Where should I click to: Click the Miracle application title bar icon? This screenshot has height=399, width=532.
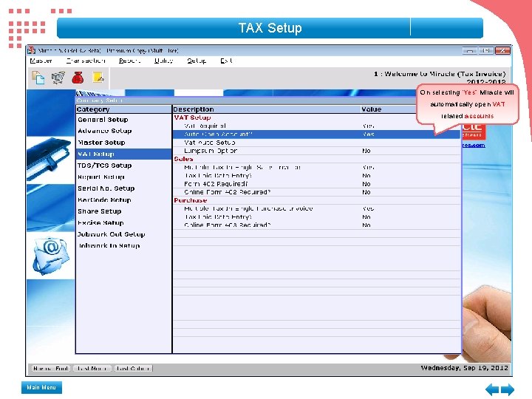click(x=31, y=50)
